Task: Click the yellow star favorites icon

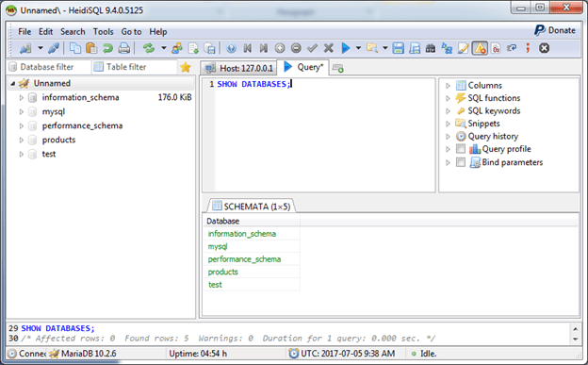Action: tap(186, 67)
